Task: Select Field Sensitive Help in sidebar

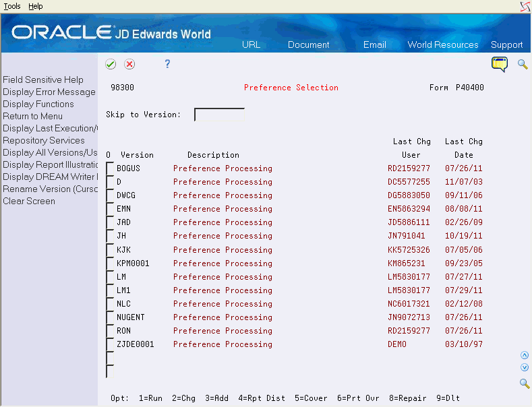Action: (x=43, y=80)
